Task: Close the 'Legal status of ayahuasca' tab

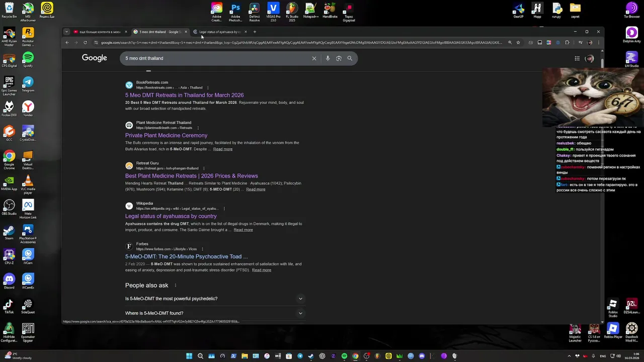Action: pos(246,32)
